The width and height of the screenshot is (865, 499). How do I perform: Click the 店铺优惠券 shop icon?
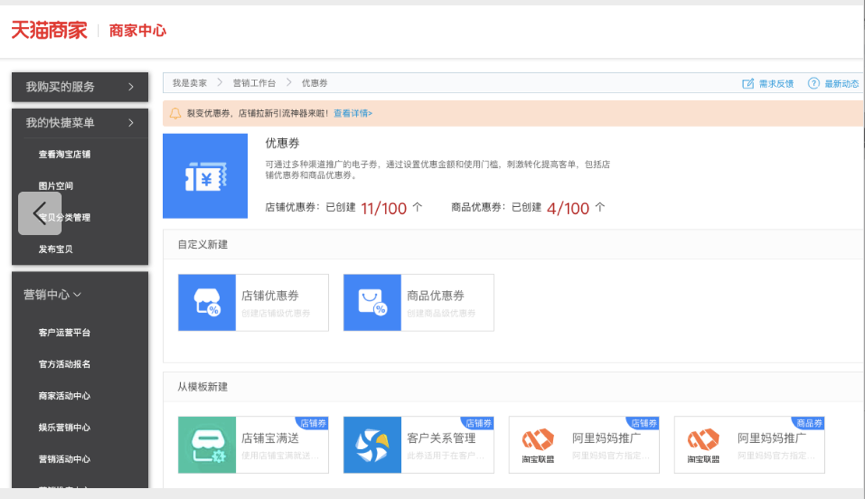[x=207, y=302]
